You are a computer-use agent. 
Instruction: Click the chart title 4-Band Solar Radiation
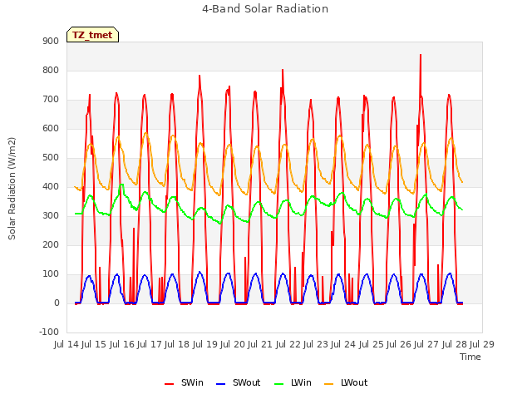[265, 9]
